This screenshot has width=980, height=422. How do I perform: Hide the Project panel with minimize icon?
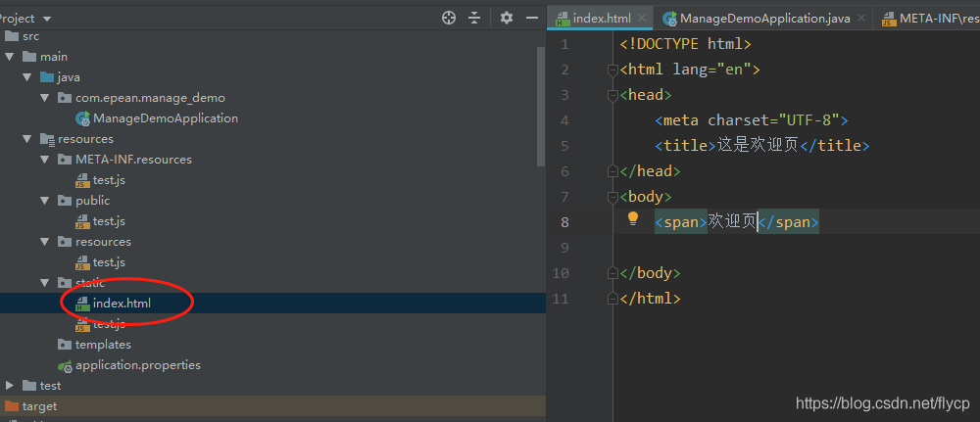coord(531,18)
